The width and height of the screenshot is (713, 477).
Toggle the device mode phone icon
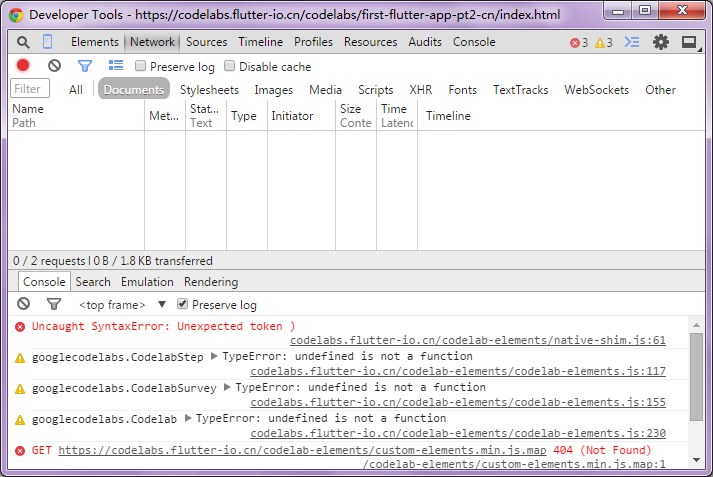(x=47, y=42)
